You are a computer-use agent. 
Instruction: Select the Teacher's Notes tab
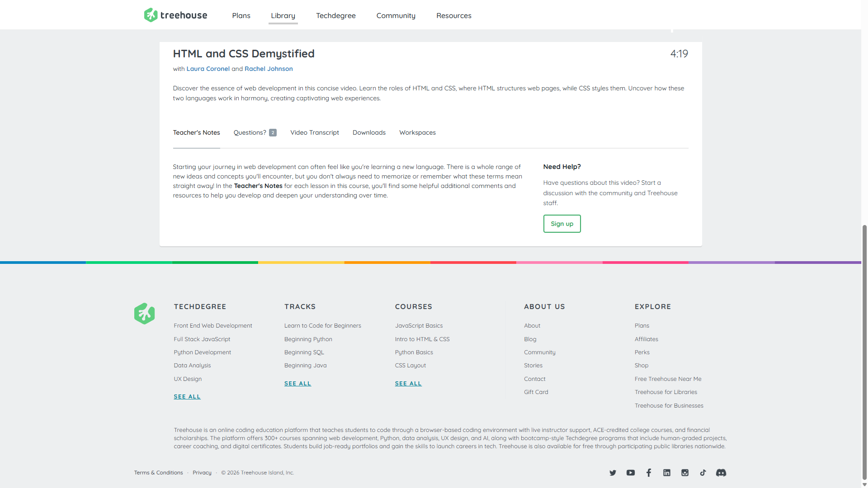[x=197, y=132]
